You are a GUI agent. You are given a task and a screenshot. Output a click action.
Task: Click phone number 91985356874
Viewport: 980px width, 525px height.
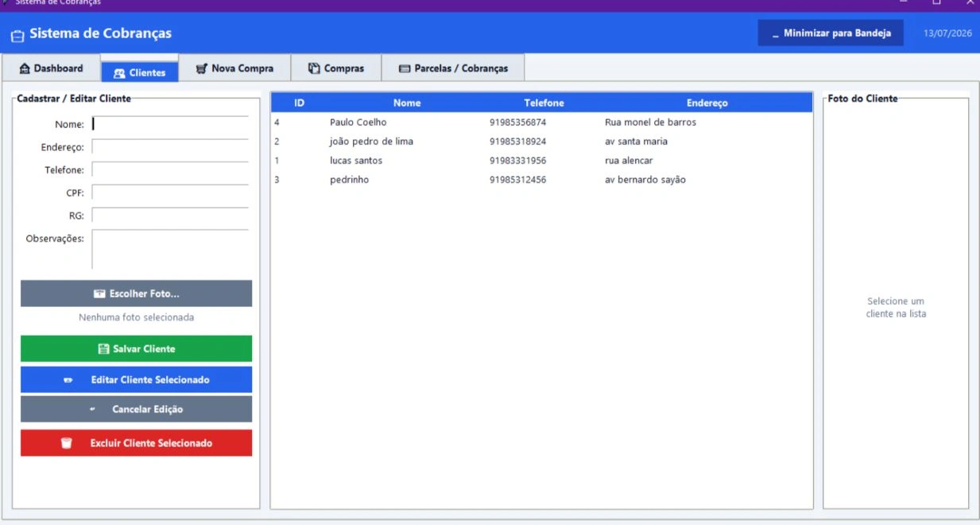point(517,122)
